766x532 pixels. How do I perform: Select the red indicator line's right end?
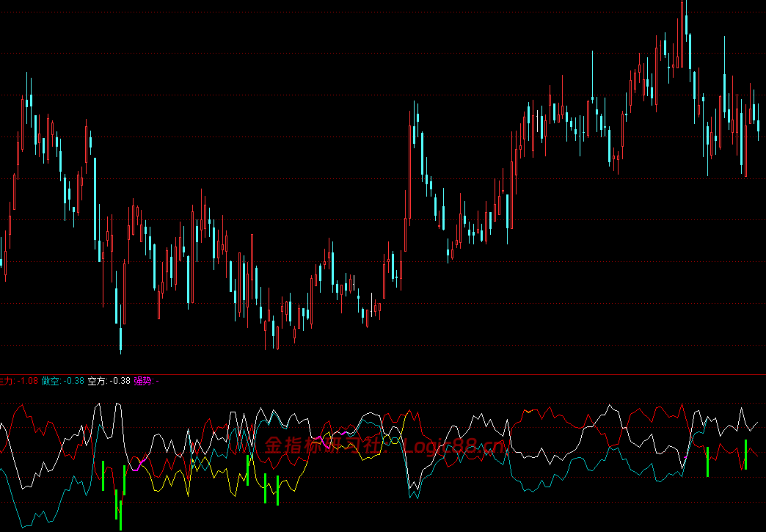(x=756, y=455)
